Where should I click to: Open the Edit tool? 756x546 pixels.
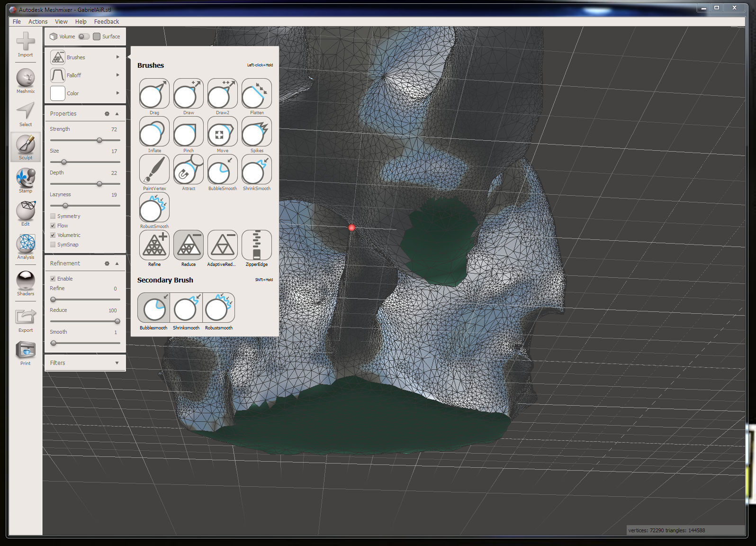tap(26, 214)
